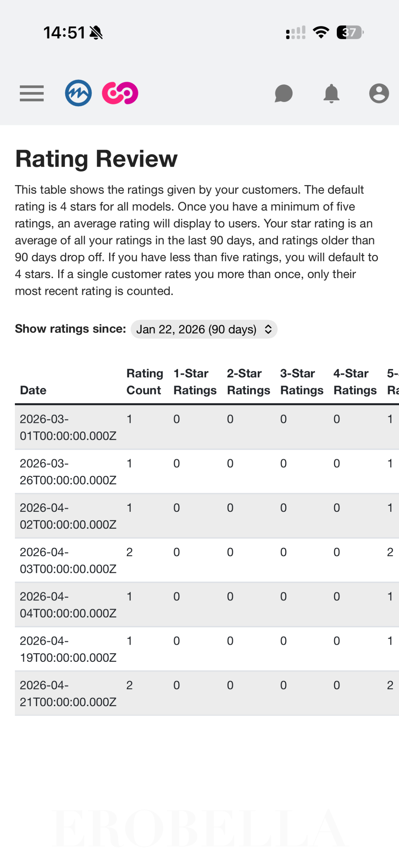Click the 2-Star Ratings column header
The image size is (399, 868).
coord(248,382)
